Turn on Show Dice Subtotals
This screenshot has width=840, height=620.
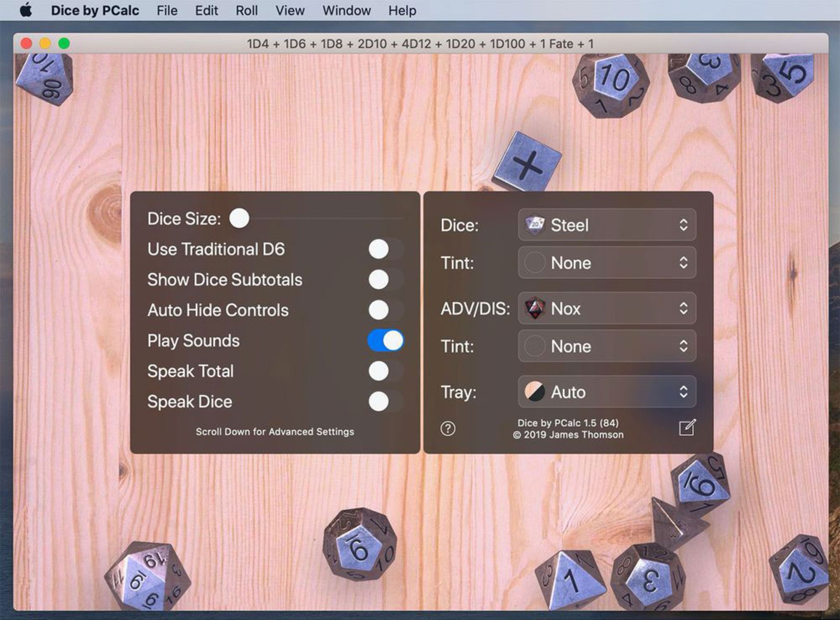coord(385,280)
